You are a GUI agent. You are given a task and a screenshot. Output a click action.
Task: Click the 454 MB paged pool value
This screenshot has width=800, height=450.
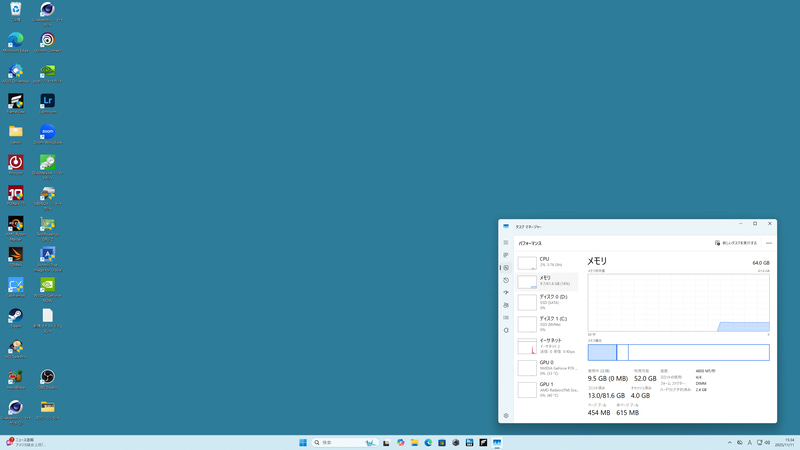tap(599, 412)
